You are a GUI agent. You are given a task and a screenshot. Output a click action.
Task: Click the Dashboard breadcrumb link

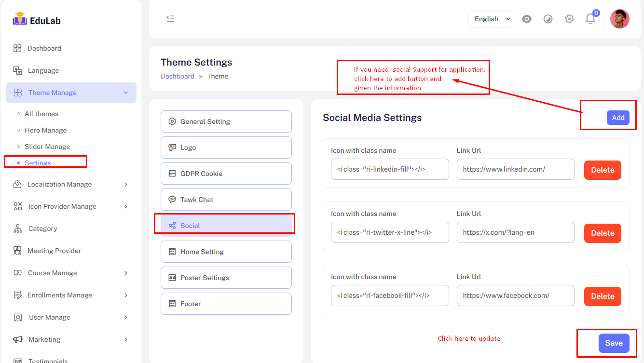(178, 76)
